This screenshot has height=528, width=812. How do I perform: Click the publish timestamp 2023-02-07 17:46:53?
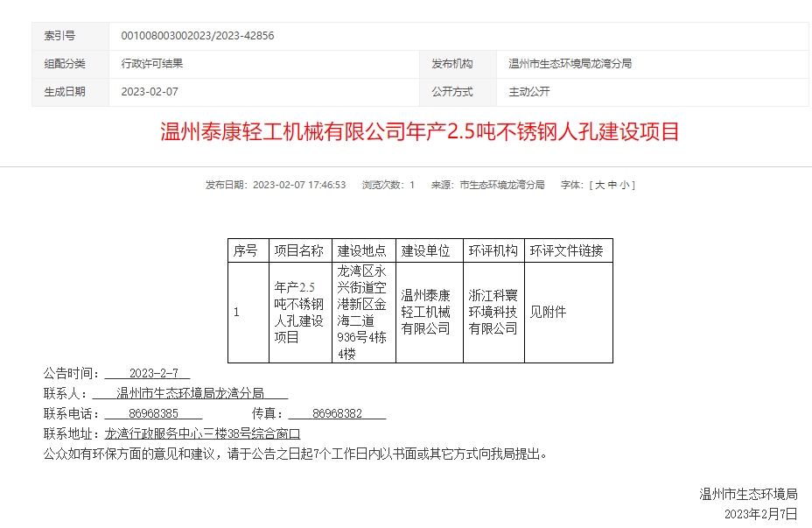click(299, 185)
